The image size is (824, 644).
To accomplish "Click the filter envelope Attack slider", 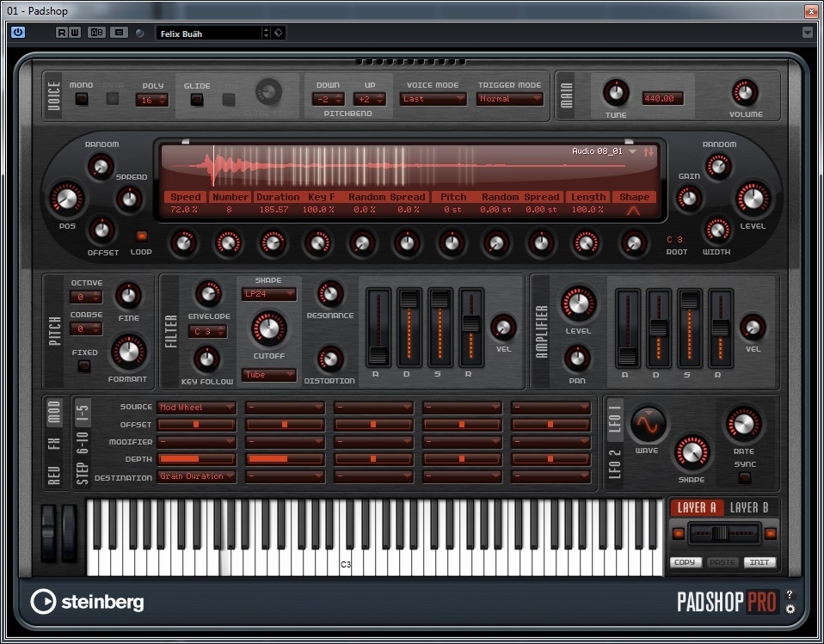I will point(378,328).
